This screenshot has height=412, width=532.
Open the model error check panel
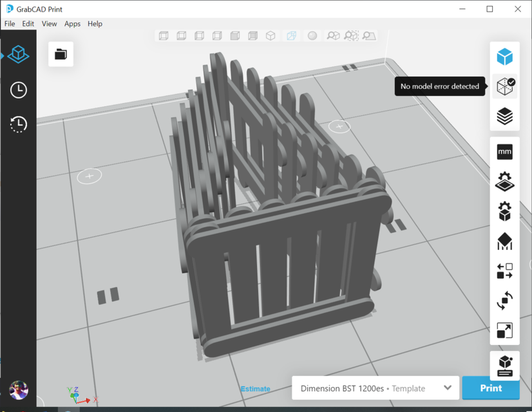tap(505, 86)
